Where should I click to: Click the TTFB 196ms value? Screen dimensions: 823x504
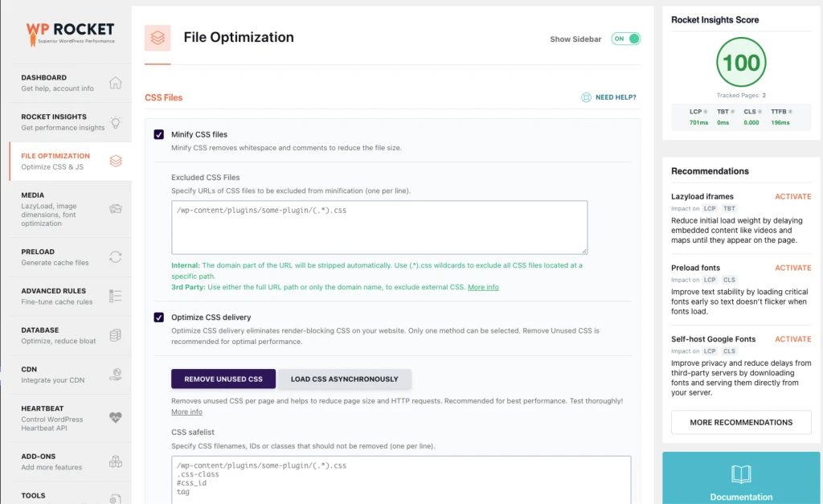point(780,122)
